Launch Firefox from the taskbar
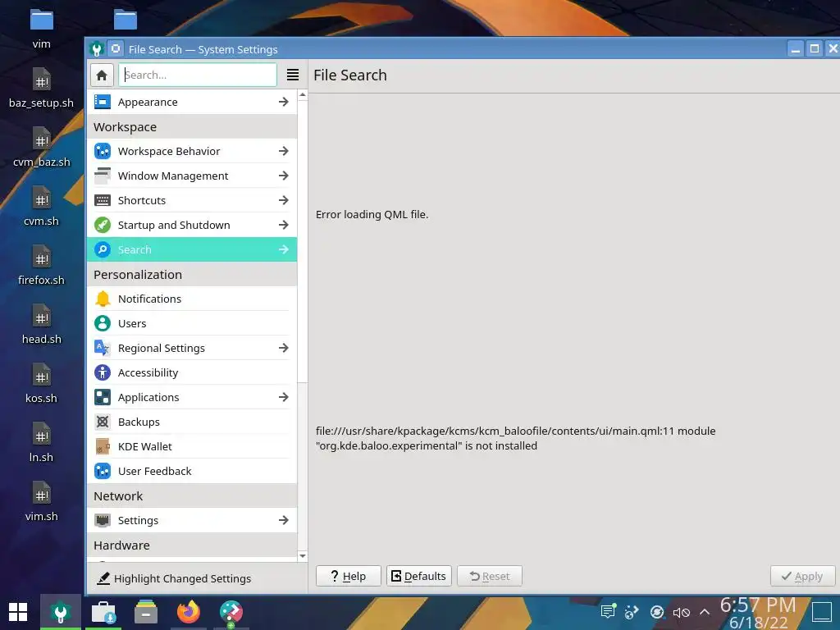The image size is (840, 630). click(x=189, y=612)
